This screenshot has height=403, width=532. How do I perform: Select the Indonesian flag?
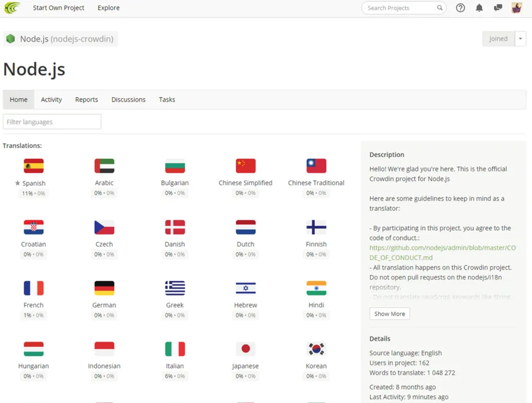[x=104, y=349]
